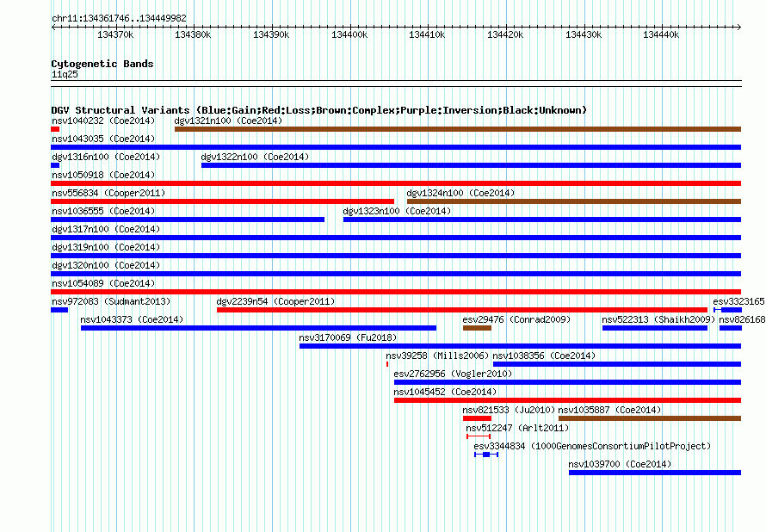Select the nsv1050918 (Coe2014) loss variant label
This screenshot has width=766, height=532.
point(103,175)
